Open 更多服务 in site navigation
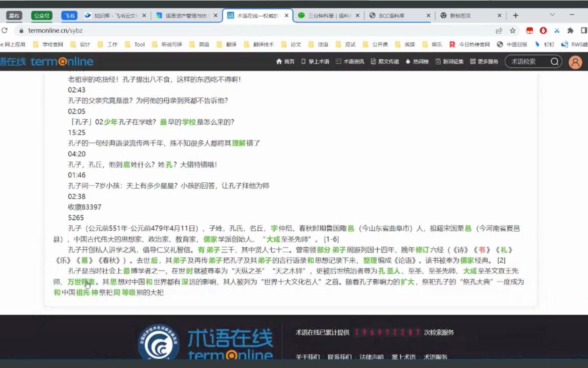This screenshot has height=368, width=588. point(484,62)
